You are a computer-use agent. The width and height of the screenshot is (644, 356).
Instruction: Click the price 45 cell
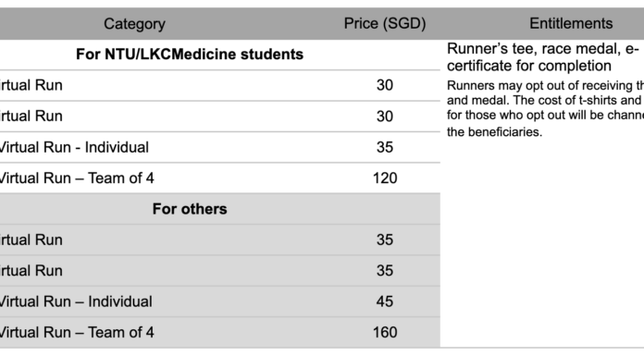point(385,301)
